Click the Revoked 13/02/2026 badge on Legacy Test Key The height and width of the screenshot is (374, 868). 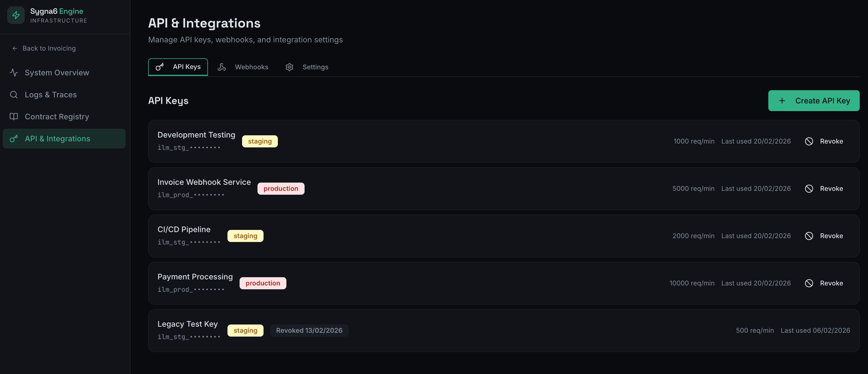[309, 330]
